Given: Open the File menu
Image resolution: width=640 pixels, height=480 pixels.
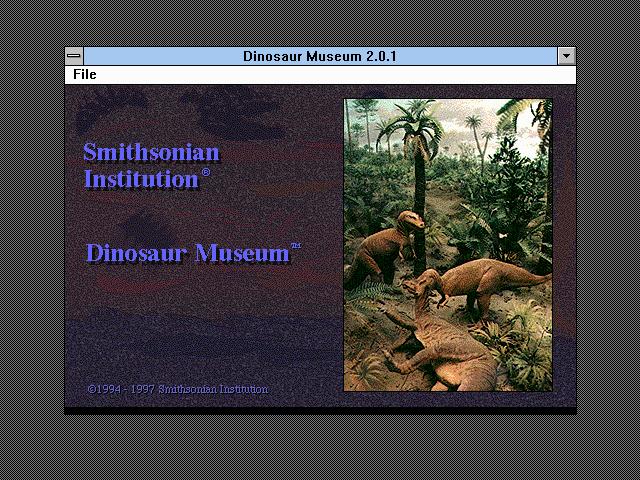Looking at the screenshot, I should click(84, 75).
